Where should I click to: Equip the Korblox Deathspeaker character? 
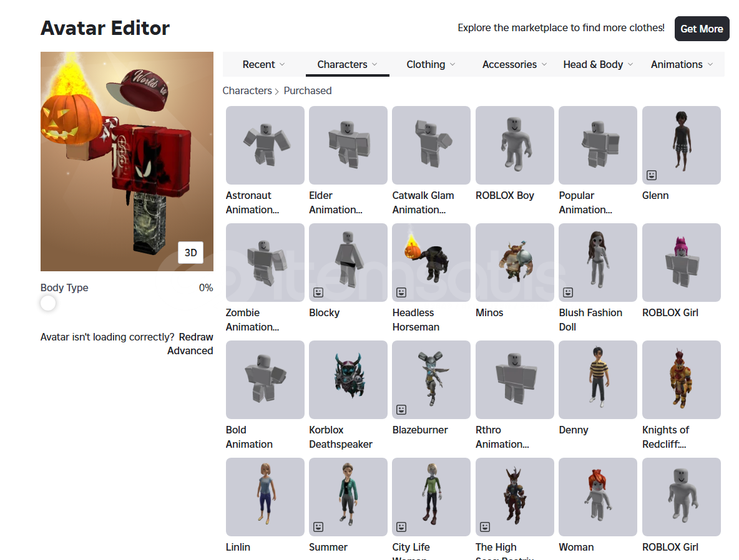tap(348, 380)
